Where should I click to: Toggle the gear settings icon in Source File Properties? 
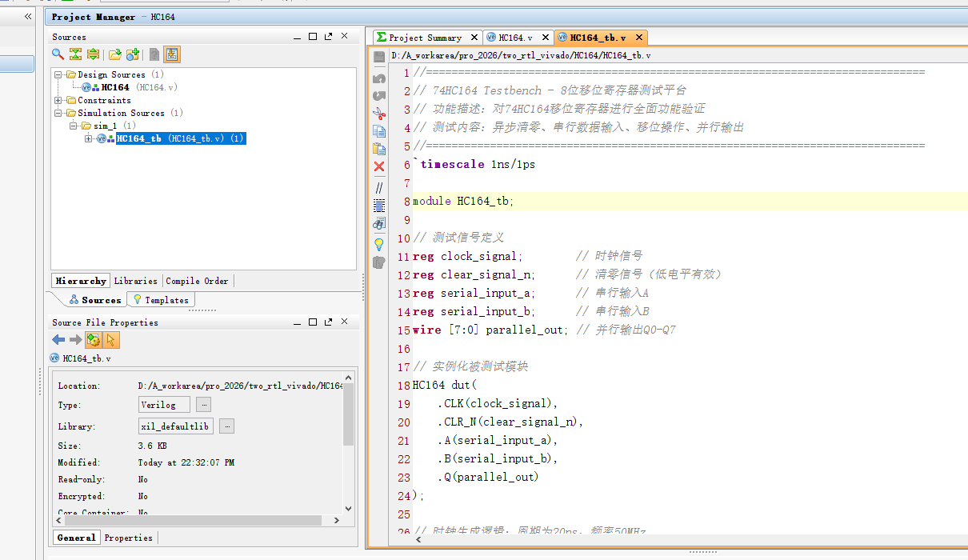pyautogui.click(x=94, y=340)
